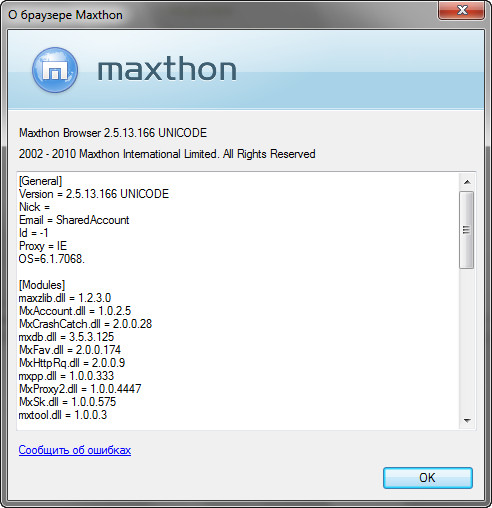Screen dimensions: 492x508
Task: Click the "MxHttpRq.dll = 2.0.0.9" line
Action: pyautogui.click(x=72, y=363)
